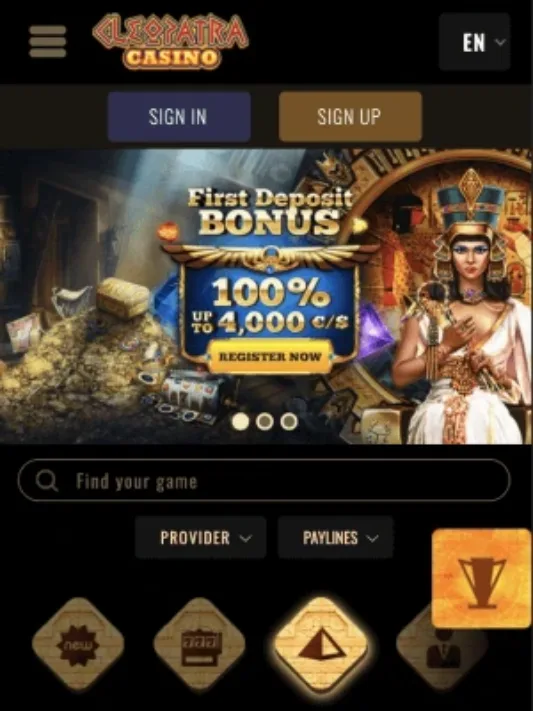The height and width of the screenshot is (711, 533).
Task: Click the Cleopatra figure on the banner
Action: click(460, 308)
